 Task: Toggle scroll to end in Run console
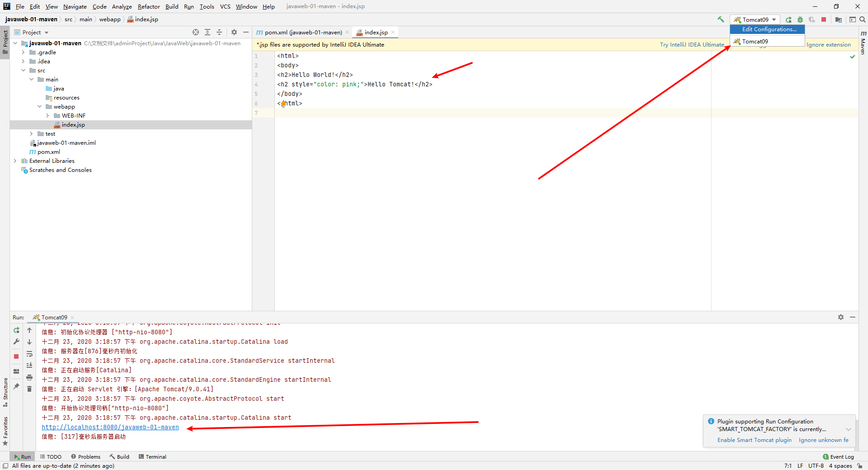click(29, 366)
